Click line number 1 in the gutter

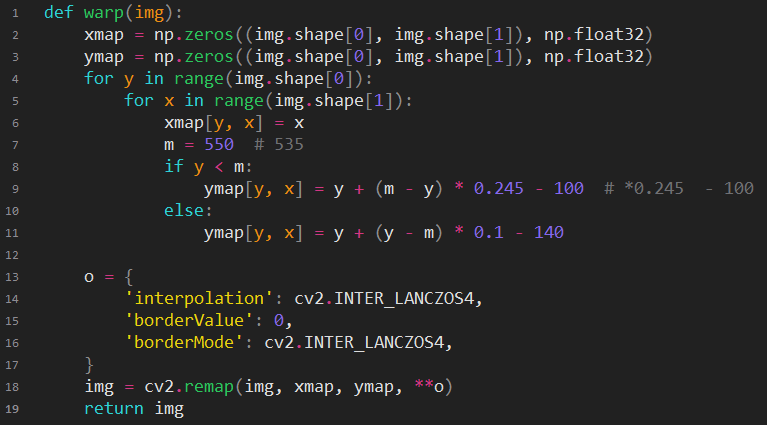15,13
